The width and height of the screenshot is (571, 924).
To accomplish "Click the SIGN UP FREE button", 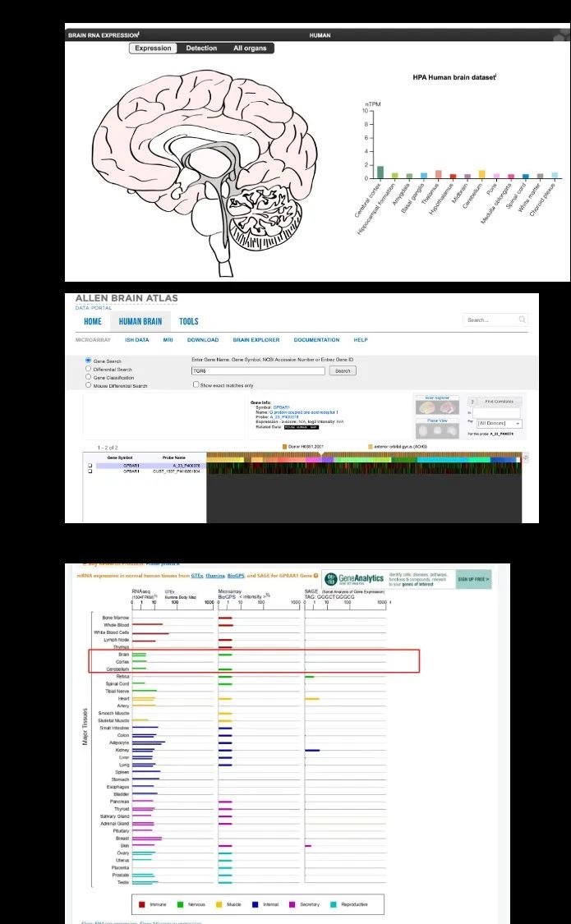I will (473, 579).
